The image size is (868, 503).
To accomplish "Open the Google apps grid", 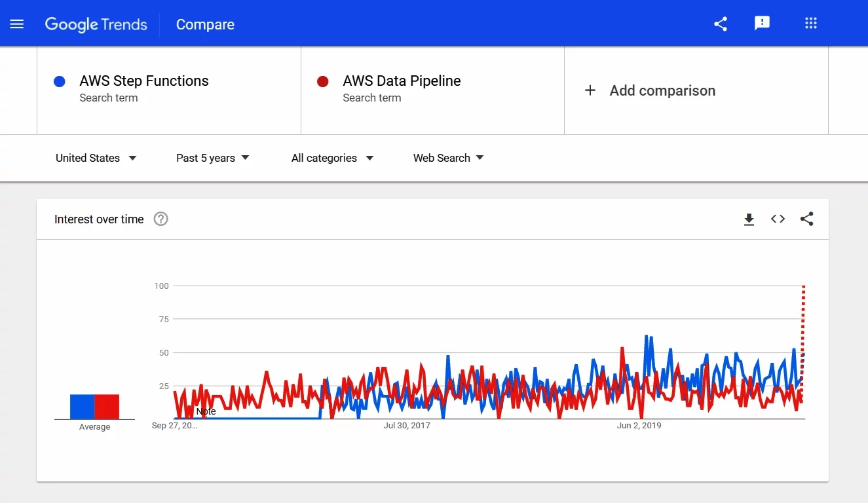I will coord(811,24).
